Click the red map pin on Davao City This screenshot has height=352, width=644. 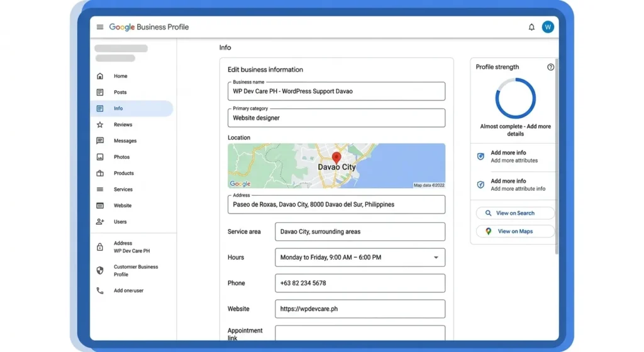[x=336, y=158]
